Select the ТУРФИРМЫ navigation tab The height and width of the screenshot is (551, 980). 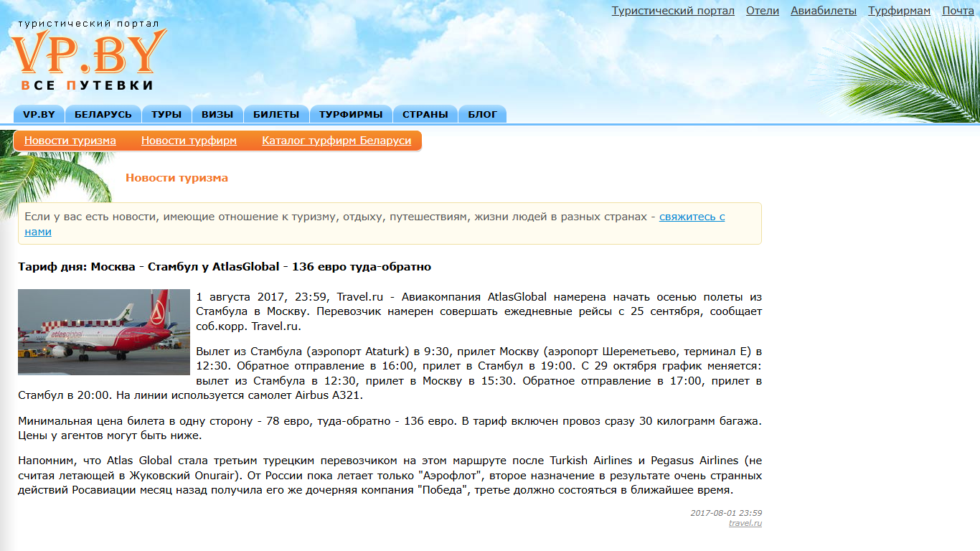(x=351, y=114)
